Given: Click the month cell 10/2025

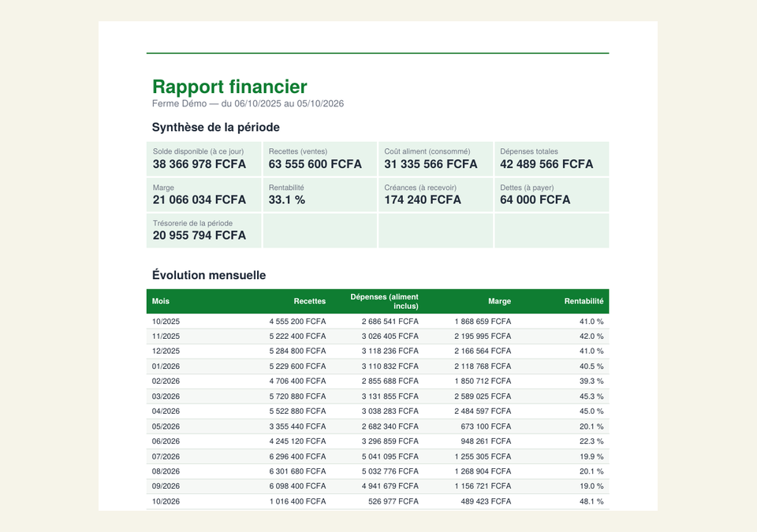Looking at the screenshot, I should click(x=166, y=322).
